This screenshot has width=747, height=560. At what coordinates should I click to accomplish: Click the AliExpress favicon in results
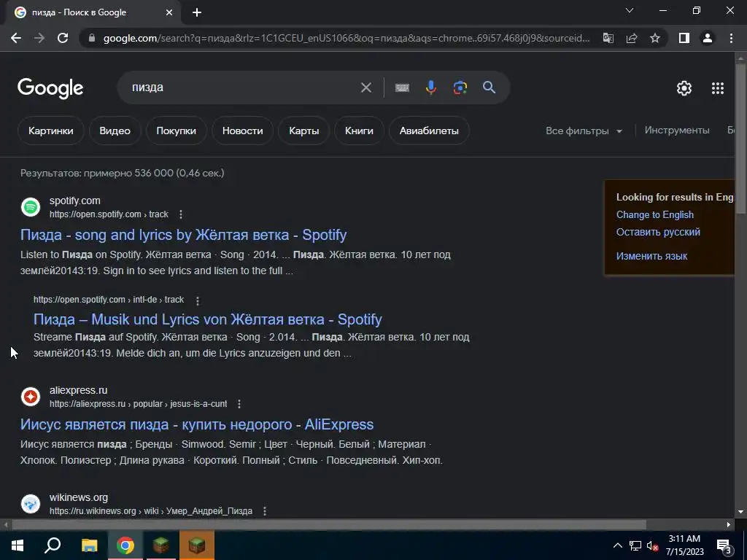tap(31, 397)
